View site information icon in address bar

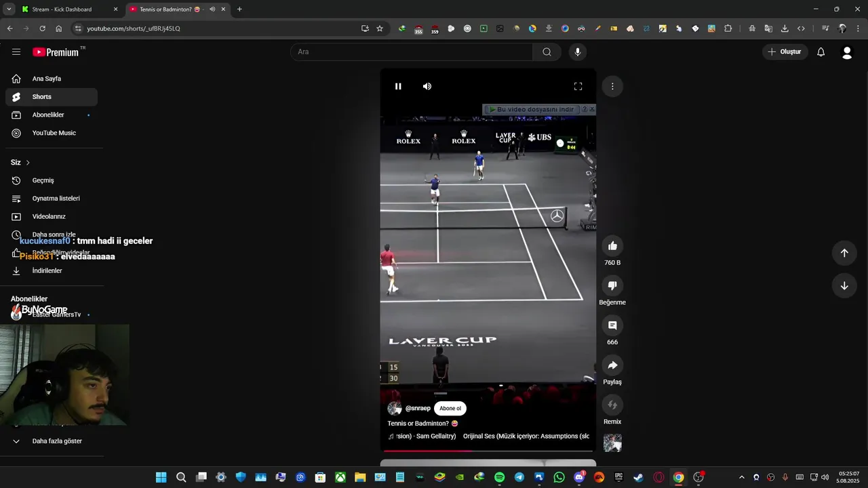[77, 28]
